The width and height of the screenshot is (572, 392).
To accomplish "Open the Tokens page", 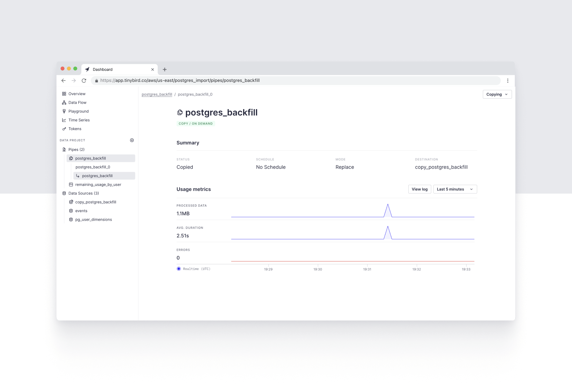I will coord(75,129).
